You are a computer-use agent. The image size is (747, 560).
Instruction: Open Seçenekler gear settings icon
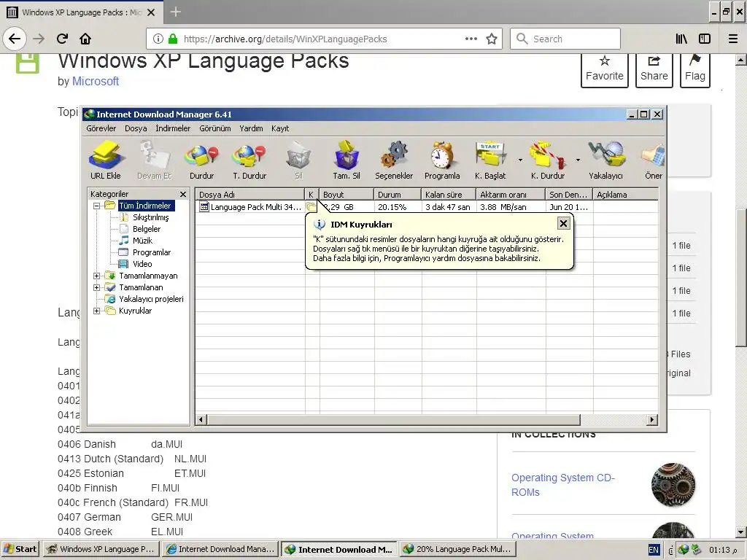(x=394, y=160)
